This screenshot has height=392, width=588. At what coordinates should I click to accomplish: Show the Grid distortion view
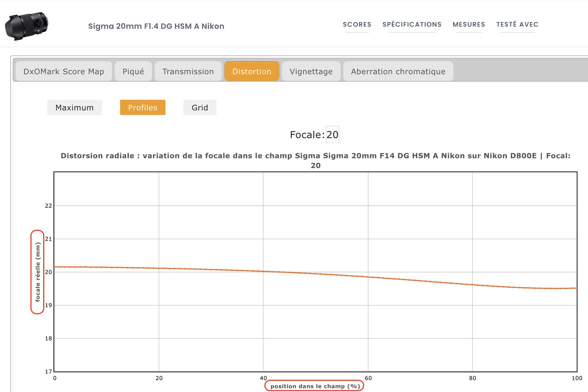[200, 107]
